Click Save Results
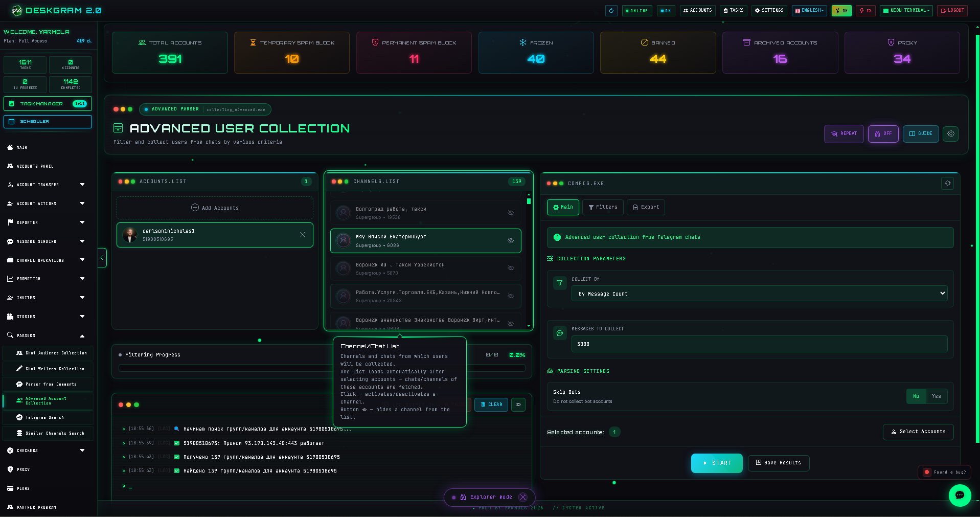The width and height of the screenshot is (980, 517). point(779,463)
